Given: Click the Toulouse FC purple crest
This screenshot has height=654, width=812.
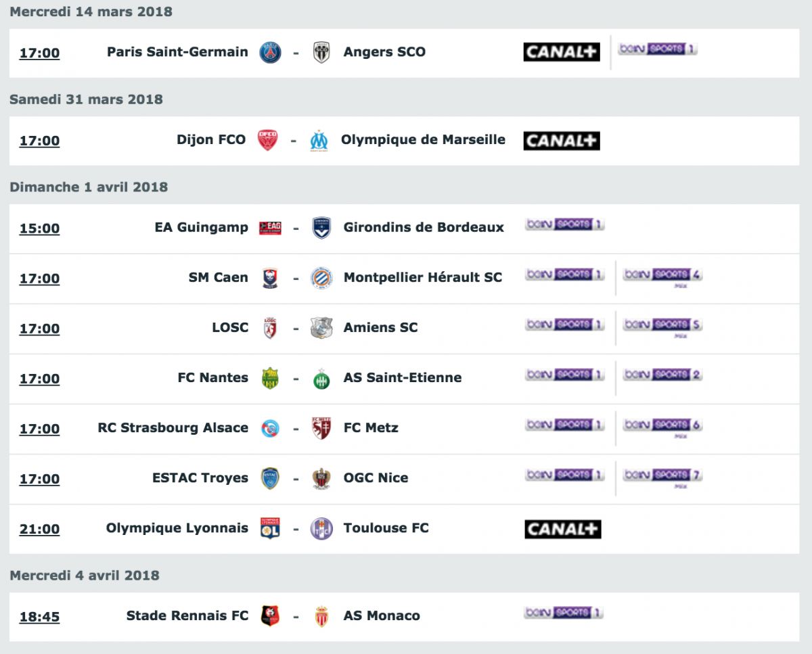Looking at the screenshot, I should tap(321, 528).
